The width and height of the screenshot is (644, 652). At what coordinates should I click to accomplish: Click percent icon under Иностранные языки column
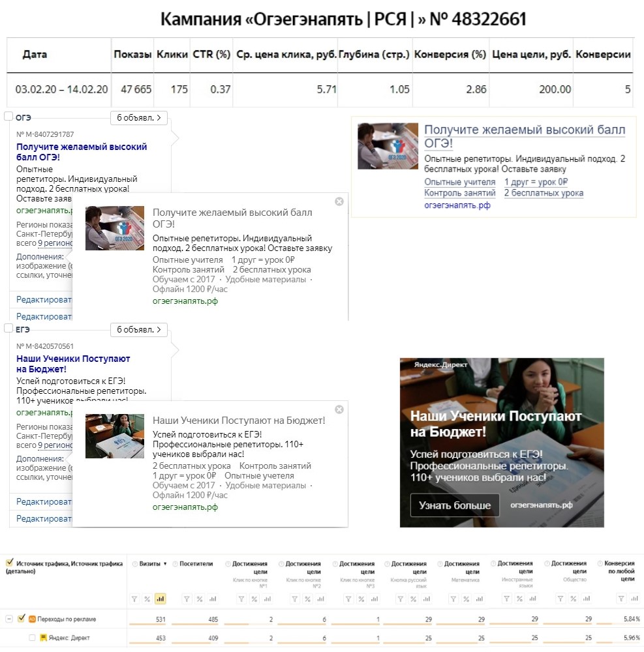[x=519, y=599]
